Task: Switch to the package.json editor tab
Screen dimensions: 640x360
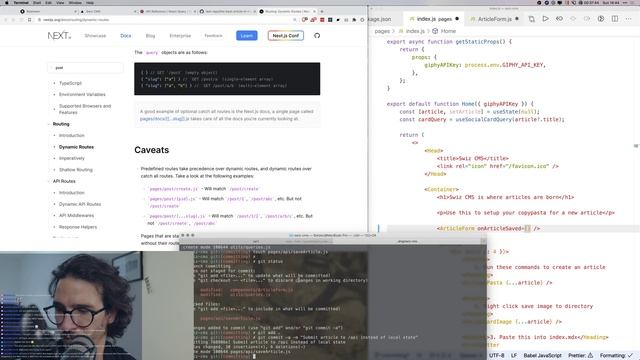Action: (x=380, y=19)
